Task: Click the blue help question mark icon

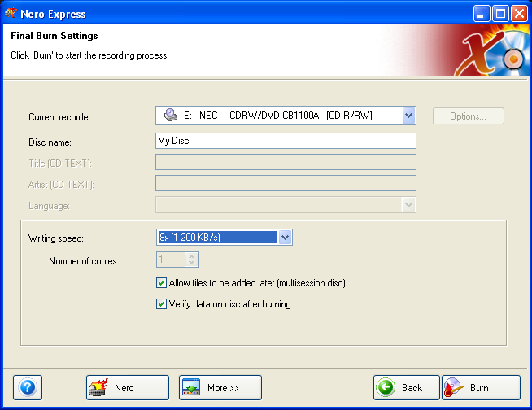Action: (x=28, y=387)
